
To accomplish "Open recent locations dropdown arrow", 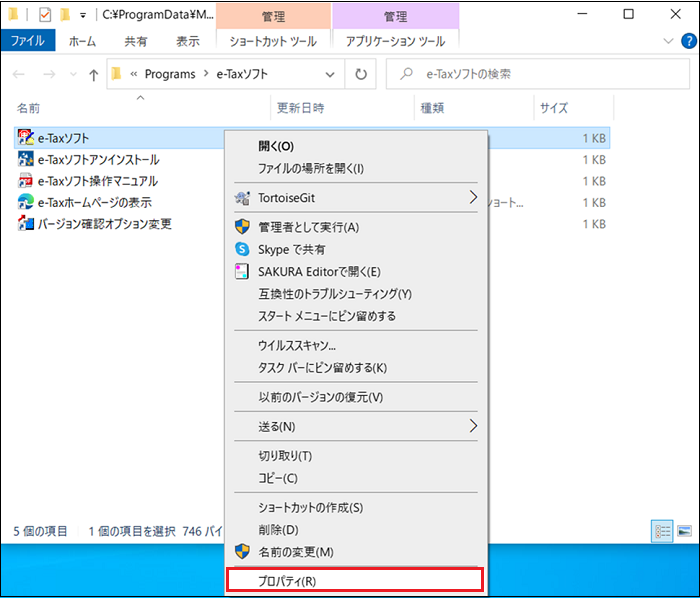I will pos(73,74).
